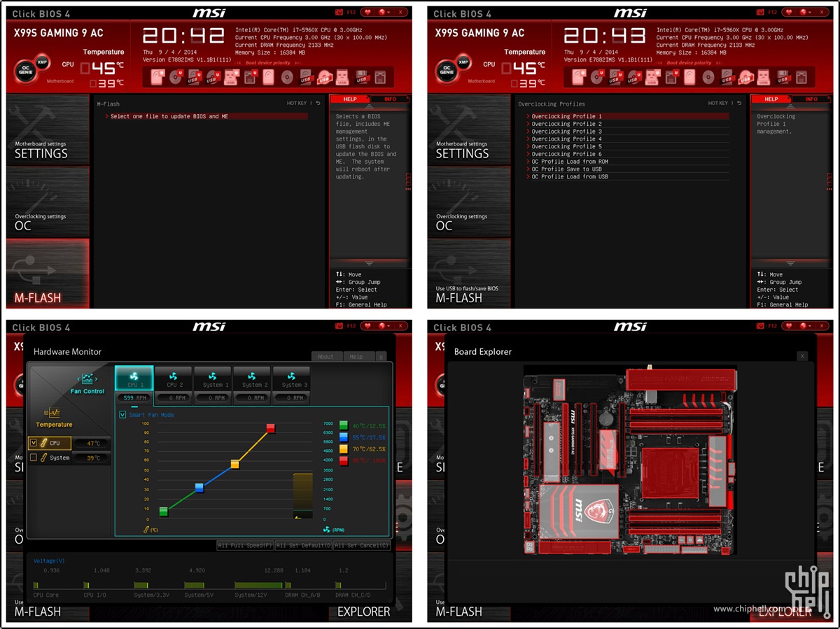Click screenshot camera icon on Overclocking Profiles page
The height and width of the screenshot is (629, 840).
pos(761,12)
